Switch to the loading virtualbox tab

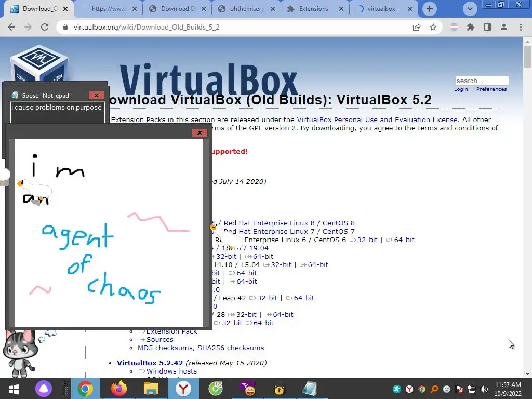click(383, 9)
